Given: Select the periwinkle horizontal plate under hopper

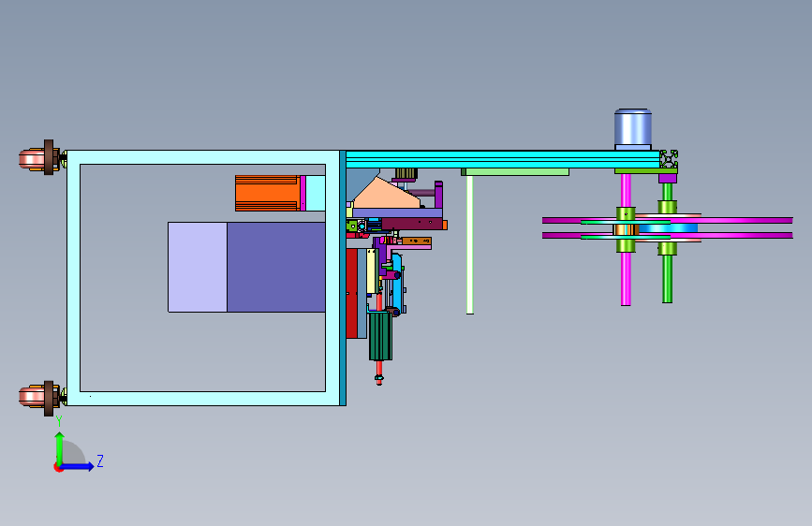Looking at the screenshot, I should 397,212.
